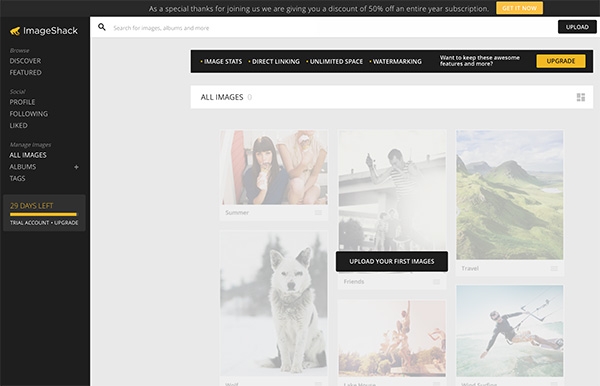Image resolution: width=600 pixels, height=386 pixels.
Task: Click the 50% discount announcement text
Action: tap(319, 8)
